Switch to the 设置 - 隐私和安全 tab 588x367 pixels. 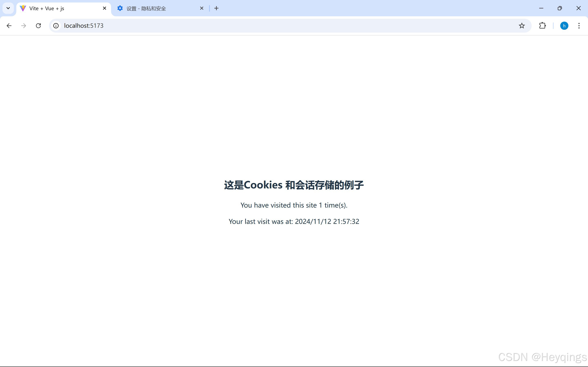tap(156, 9)
